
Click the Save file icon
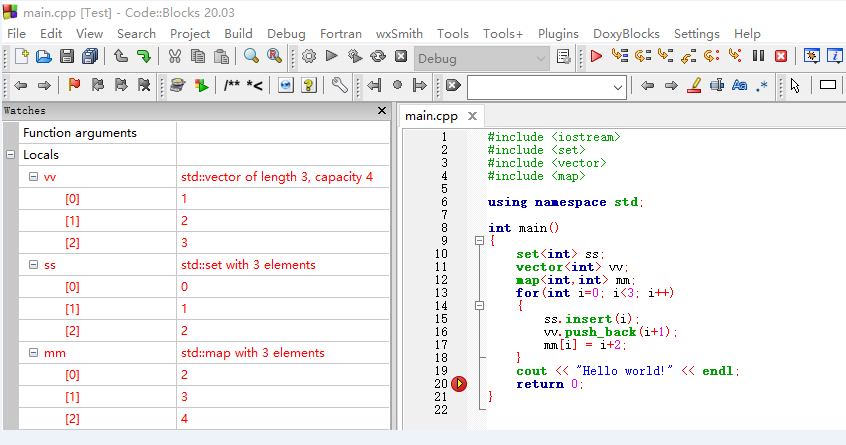coord(67,57)
